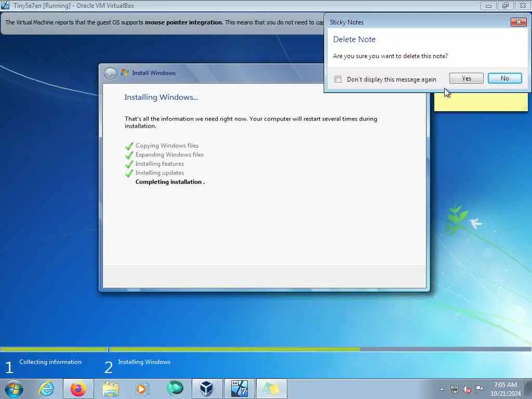Click the muted volume tray icon
The image size is (532, 399).
(x=467, y=390)
